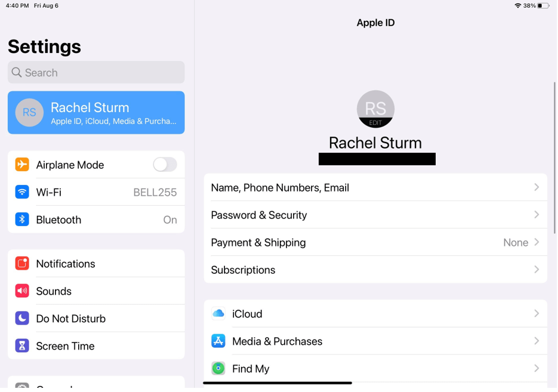Tap the Screen Time hourglass icon

(x=22, y=345)
